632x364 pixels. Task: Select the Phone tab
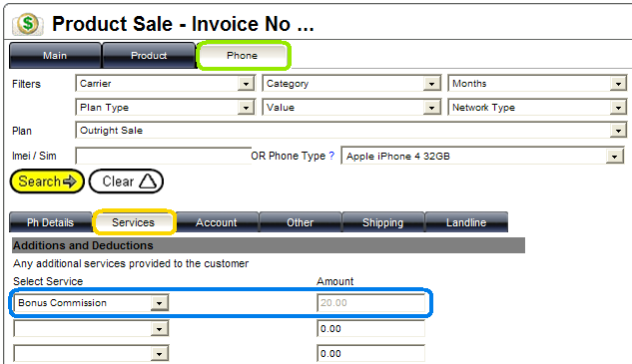point(243,55)
